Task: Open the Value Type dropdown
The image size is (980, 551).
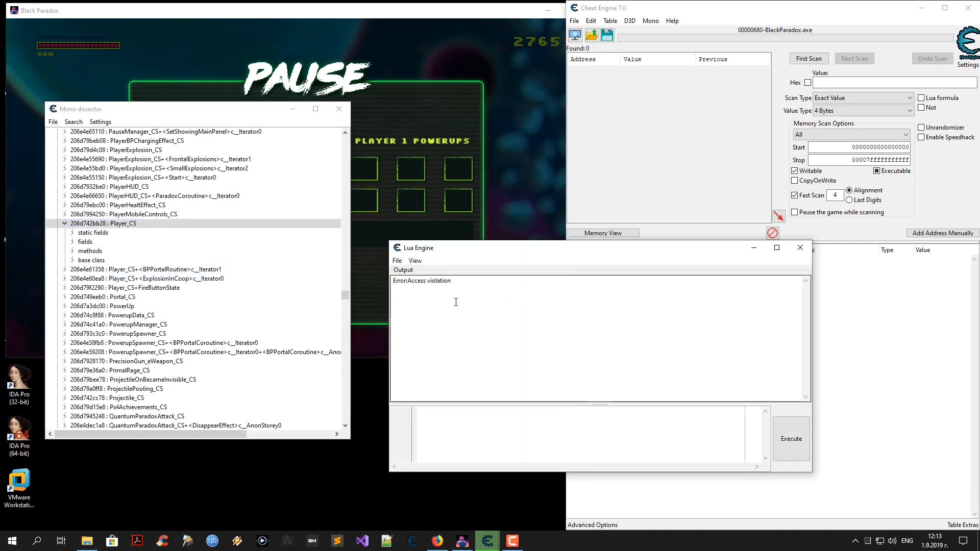Action: coord(863,111)
